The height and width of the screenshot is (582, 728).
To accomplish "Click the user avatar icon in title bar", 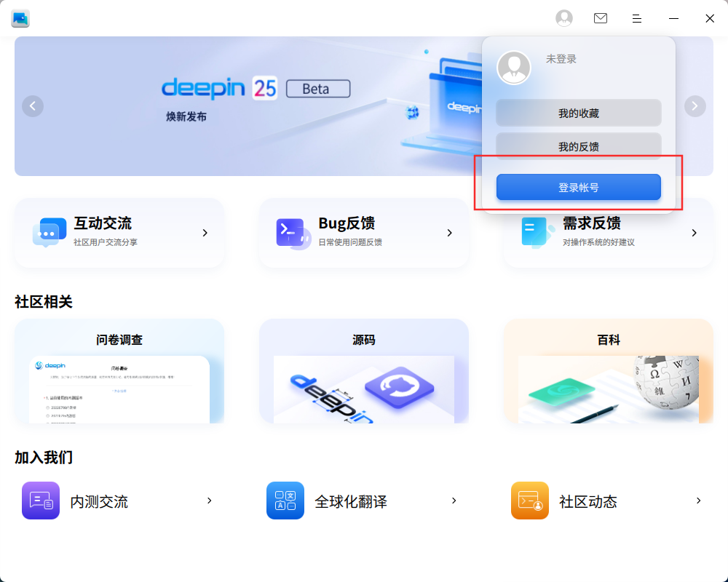I will click(564, 18).
